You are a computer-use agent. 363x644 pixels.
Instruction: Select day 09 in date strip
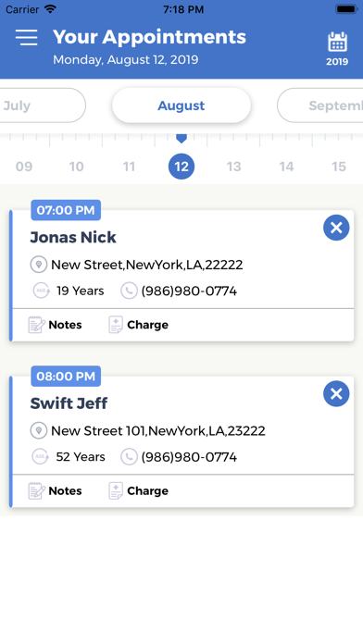[x=24, y=167]
